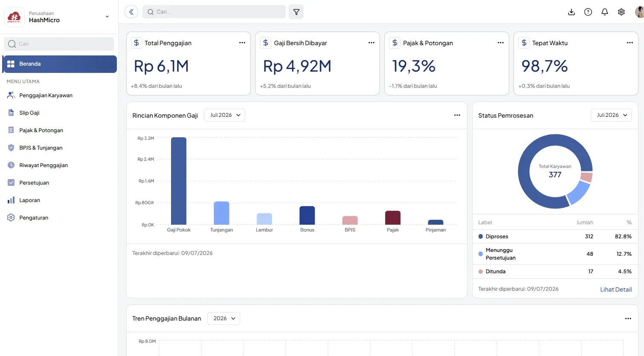Click the Pajak bar in the chart

click(x=393, y=218)
